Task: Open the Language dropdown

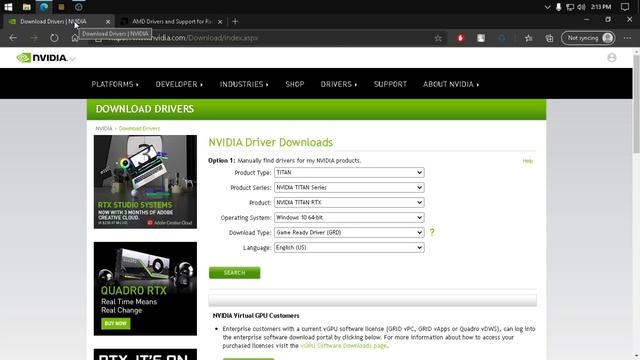Action: tap(349, 248)
